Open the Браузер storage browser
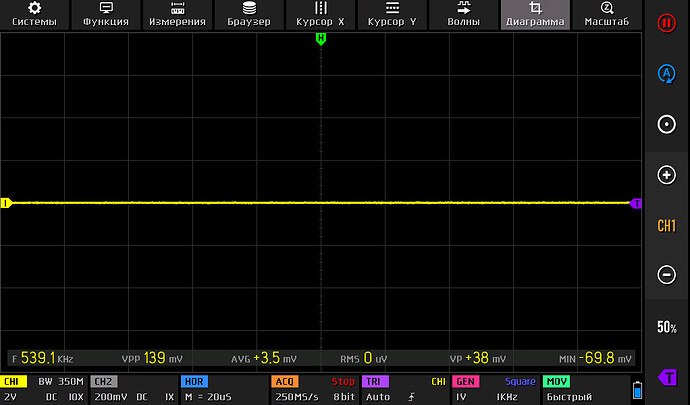The height and width of the screenshot is (405, 690). click(248, 14)
